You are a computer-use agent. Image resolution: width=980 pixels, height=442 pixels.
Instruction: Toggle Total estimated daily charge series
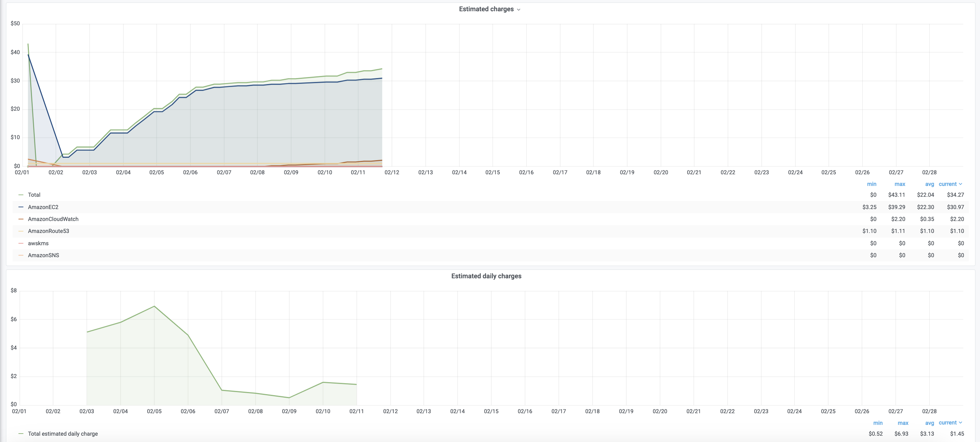tap(63, 434)
